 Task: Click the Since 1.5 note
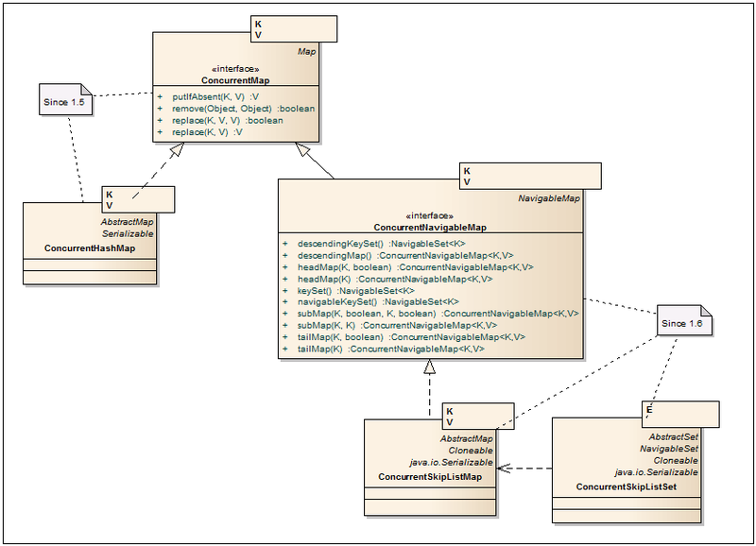point(65,99)
